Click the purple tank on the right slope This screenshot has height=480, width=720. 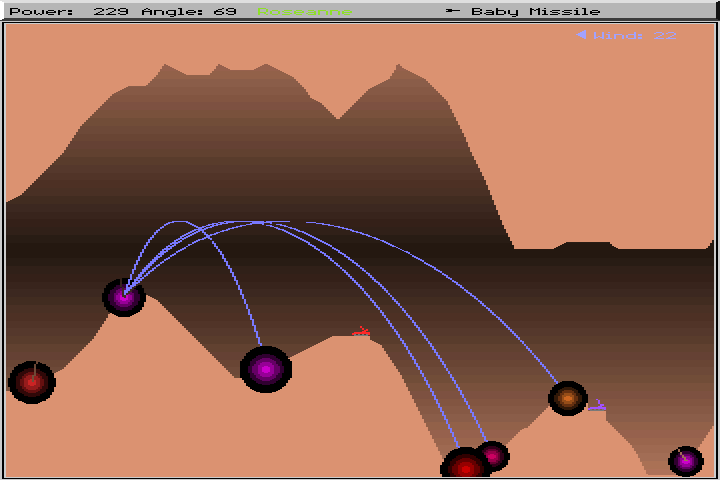596,405
